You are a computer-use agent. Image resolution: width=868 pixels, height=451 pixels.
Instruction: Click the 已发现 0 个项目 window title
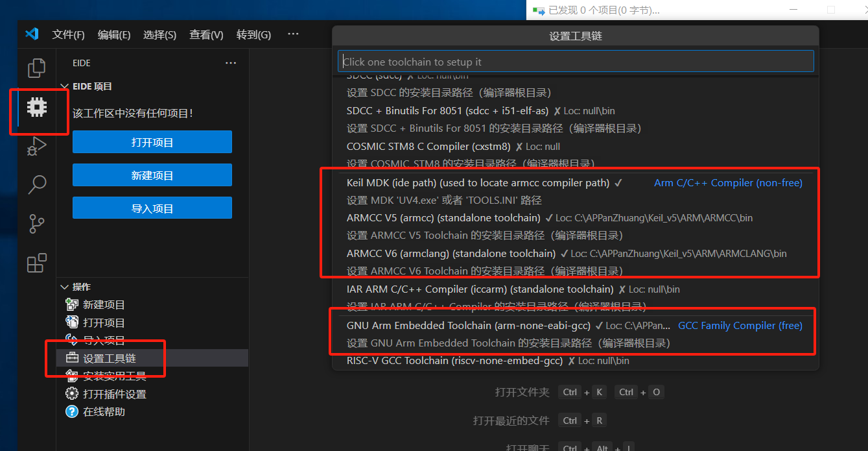tap(604, 10)
